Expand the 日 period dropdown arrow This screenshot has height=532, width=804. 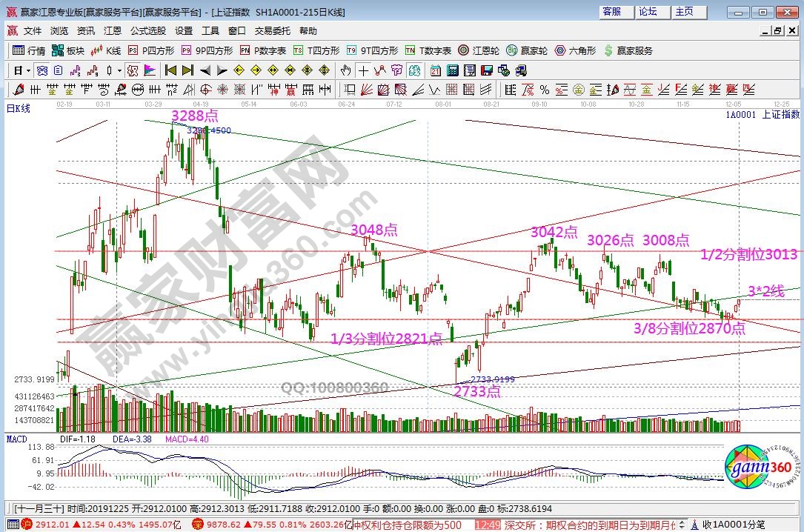(x=28, y=70)
